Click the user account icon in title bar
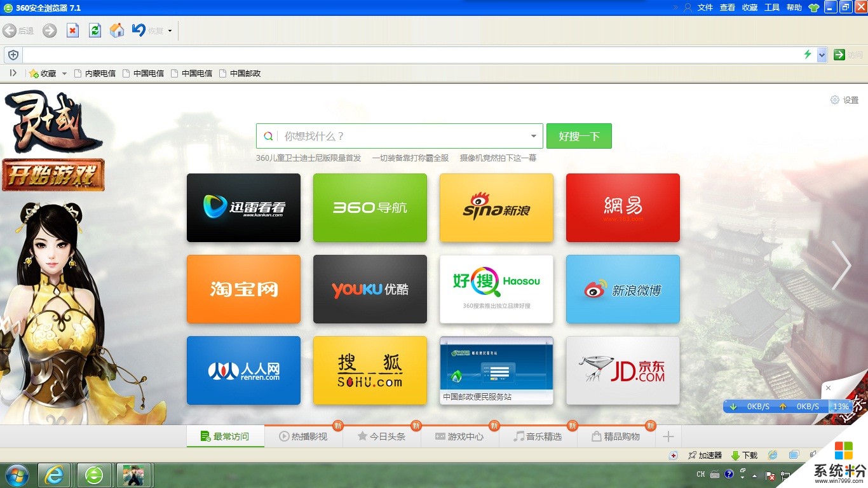Image resolution: width=868 pixels, height=488 pixels. coord(688,8)
